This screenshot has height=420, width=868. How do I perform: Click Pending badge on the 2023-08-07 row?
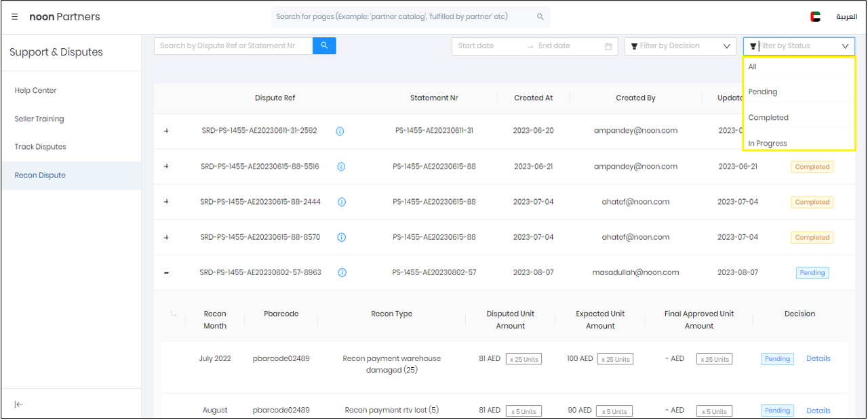point(812,272)
